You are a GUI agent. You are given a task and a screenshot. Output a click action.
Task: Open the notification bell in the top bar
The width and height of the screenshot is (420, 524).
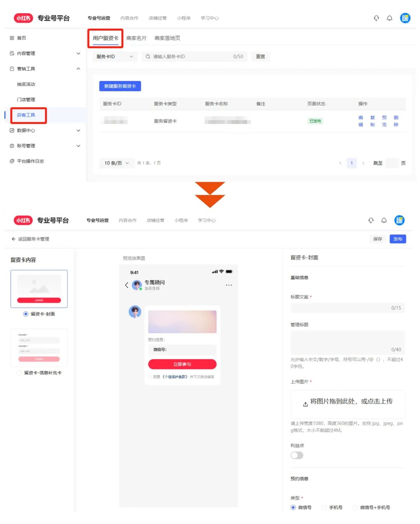390,18
